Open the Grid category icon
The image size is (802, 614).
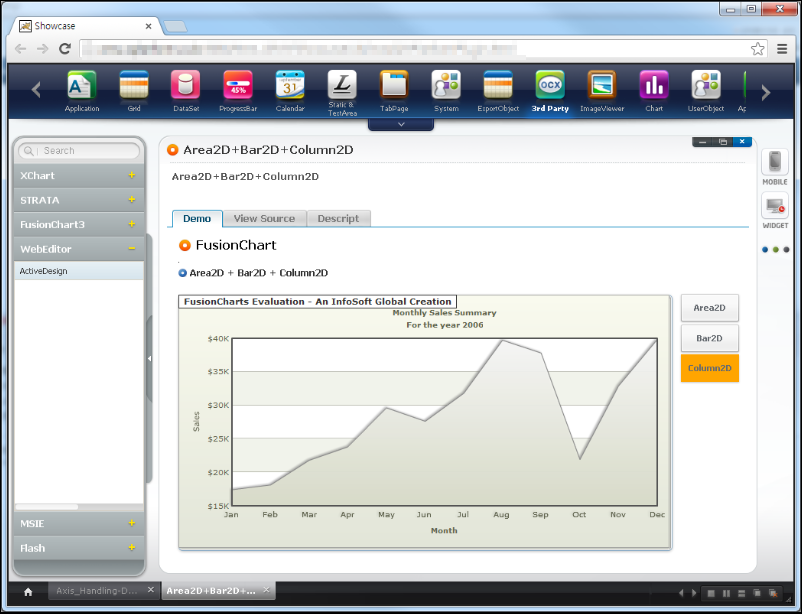[x=134, y=86]
